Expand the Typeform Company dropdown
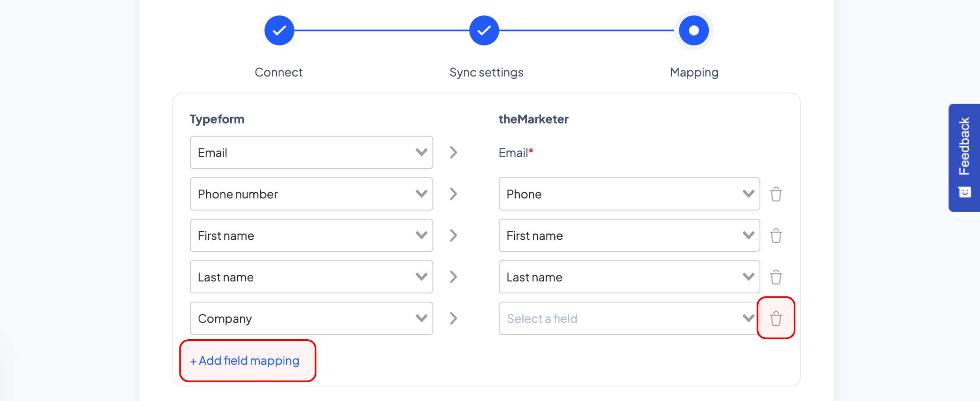 pos(311,318)
